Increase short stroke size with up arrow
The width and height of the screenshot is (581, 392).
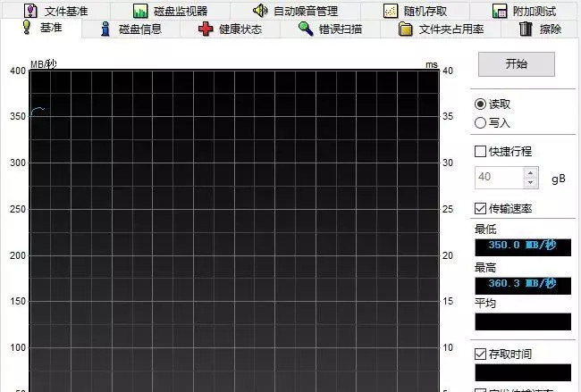pos(531,172)
